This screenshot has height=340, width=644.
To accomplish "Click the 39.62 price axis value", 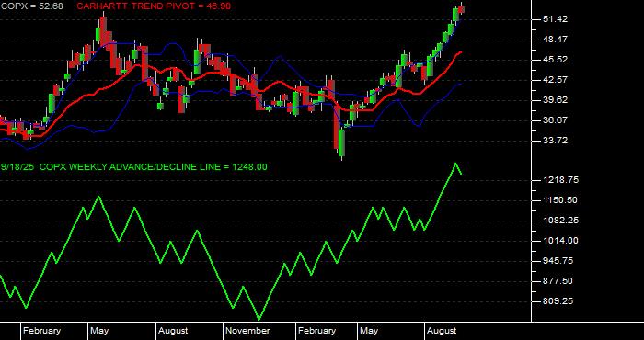I will point(555,99).
